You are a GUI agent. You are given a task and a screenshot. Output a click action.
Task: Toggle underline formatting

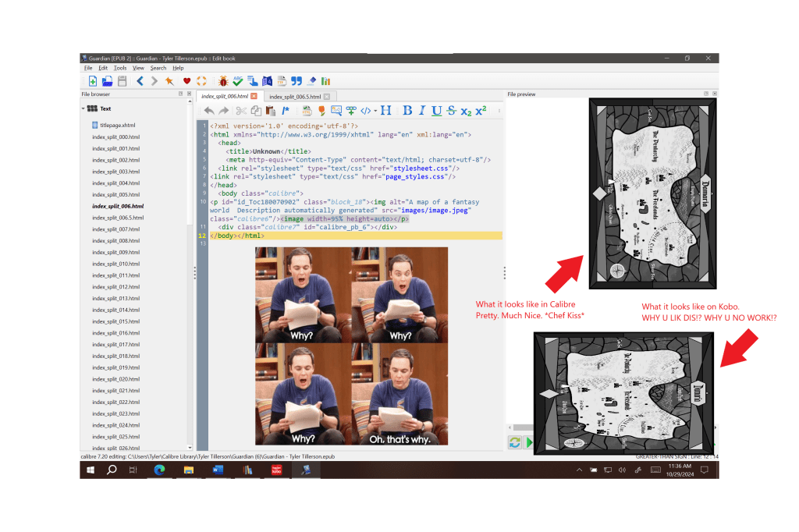[x=436, y=111]
